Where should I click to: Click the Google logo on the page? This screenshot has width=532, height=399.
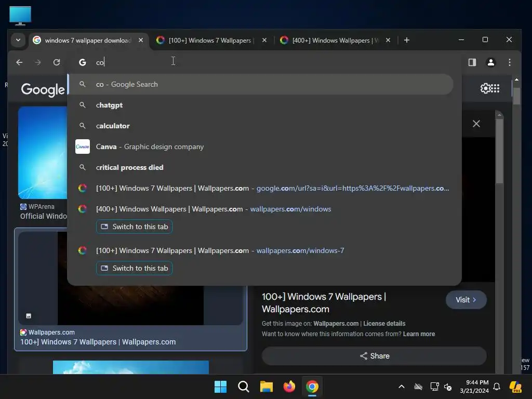pos(43,89)
